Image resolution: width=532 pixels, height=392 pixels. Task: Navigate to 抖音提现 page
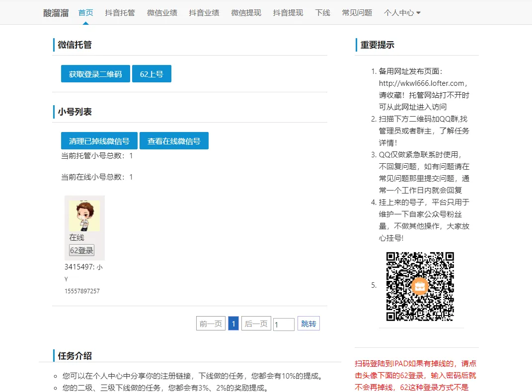point(288,13)
